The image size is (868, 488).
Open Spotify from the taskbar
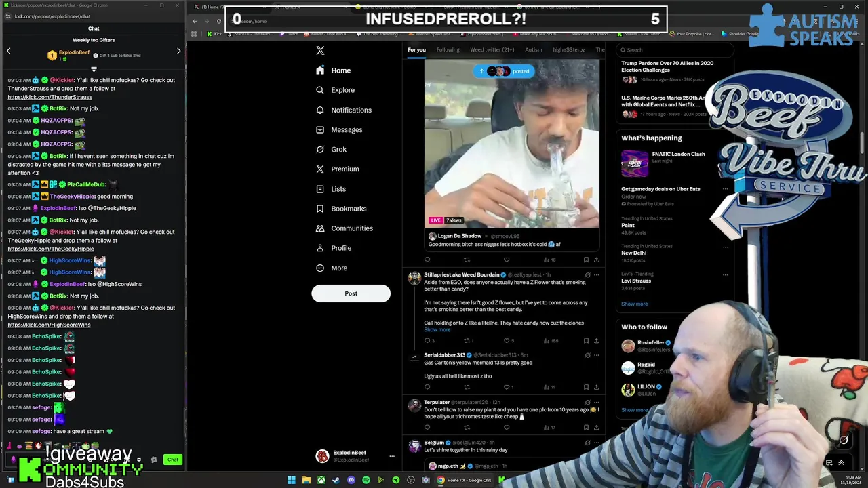366,480
